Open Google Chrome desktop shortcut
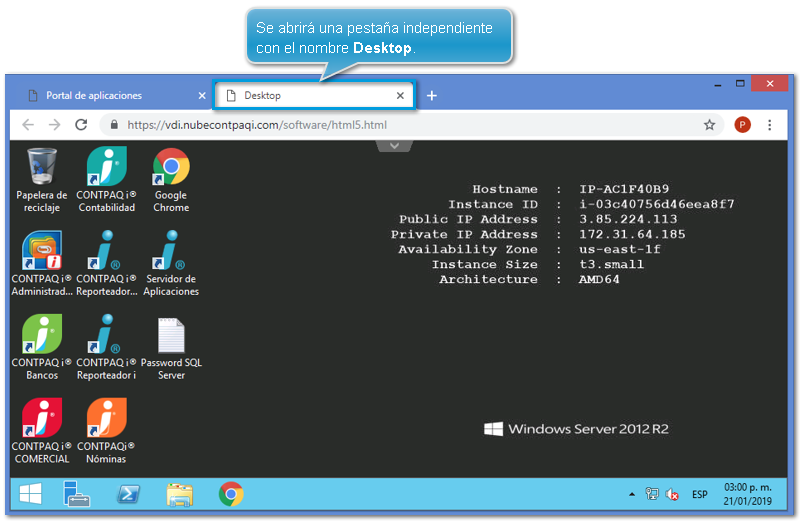Screen dimensions: 803x524 [x=171, y=180]
